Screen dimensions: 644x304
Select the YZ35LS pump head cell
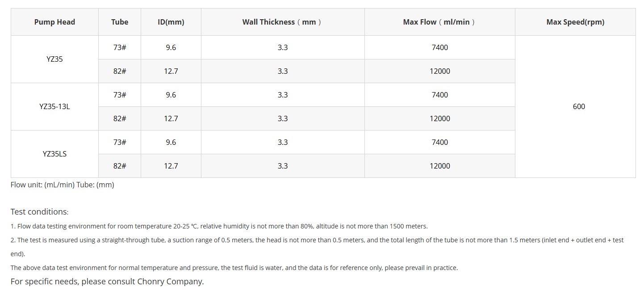[x=54, y=154]
